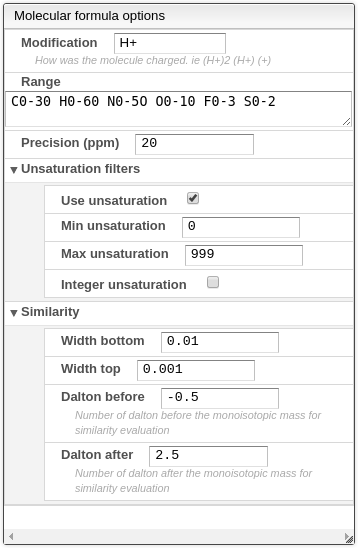The height and width of the screenshot is (550, 360).
Task: Click the Width bottom input
Action: click(x=220, y=343)
